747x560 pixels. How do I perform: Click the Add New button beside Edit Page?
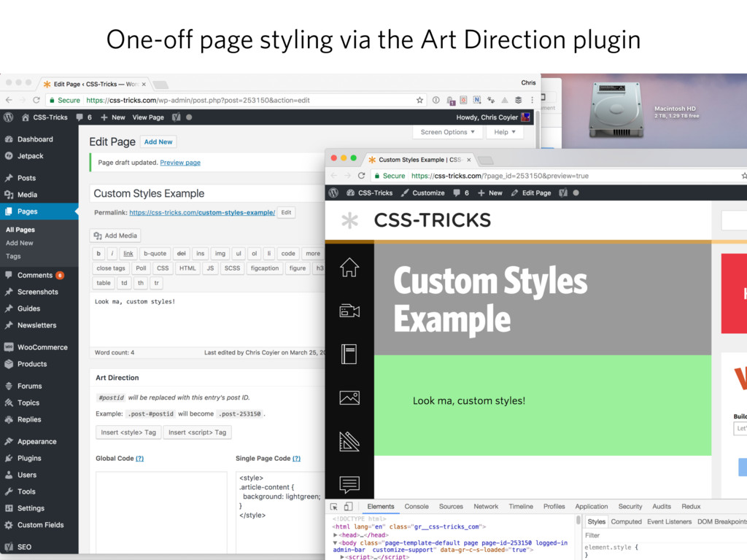click(x=158, y=142)
